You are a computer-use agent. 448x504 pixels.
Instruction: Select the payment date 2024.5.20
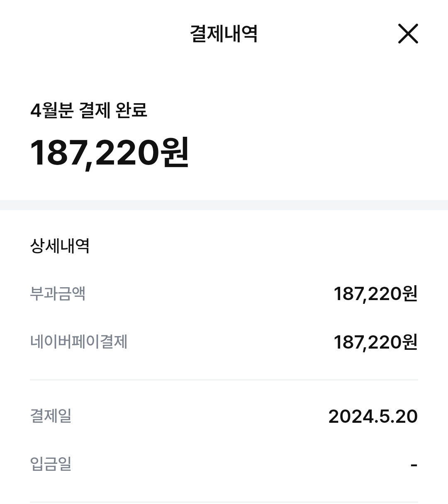coord(373,416)
